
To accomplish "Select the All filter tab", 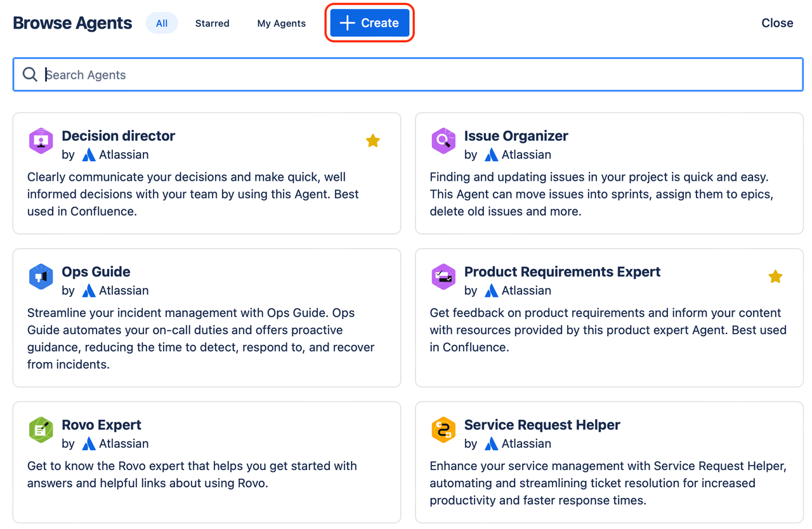I will [x=161, y=22].
